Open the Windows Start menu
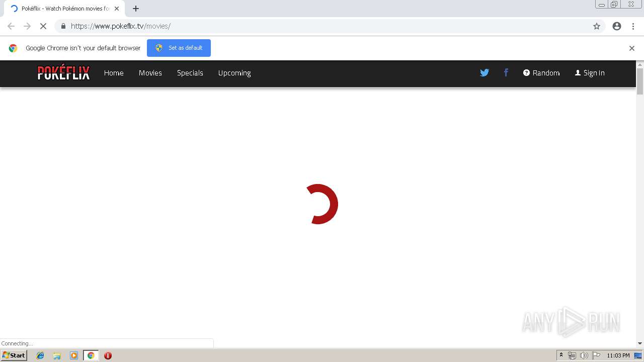The width and height of the screenshot is (644, 362). [14, 355]
